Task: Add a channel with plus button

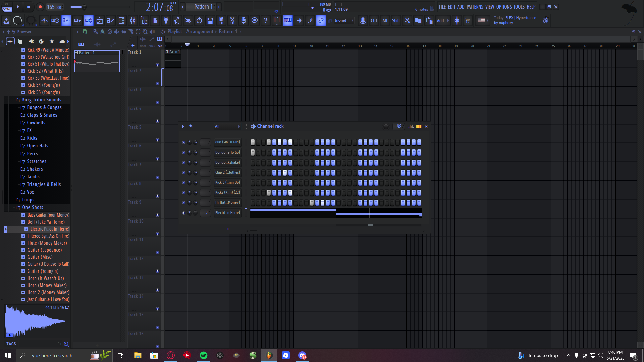Action: click(x=228, y=229)
